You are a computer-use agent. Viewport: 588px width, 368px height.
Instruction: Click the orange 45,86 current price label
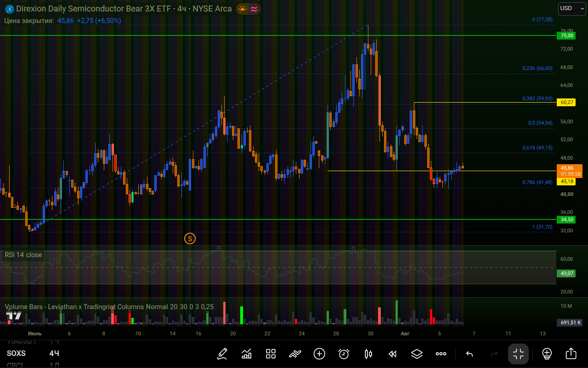569,171
